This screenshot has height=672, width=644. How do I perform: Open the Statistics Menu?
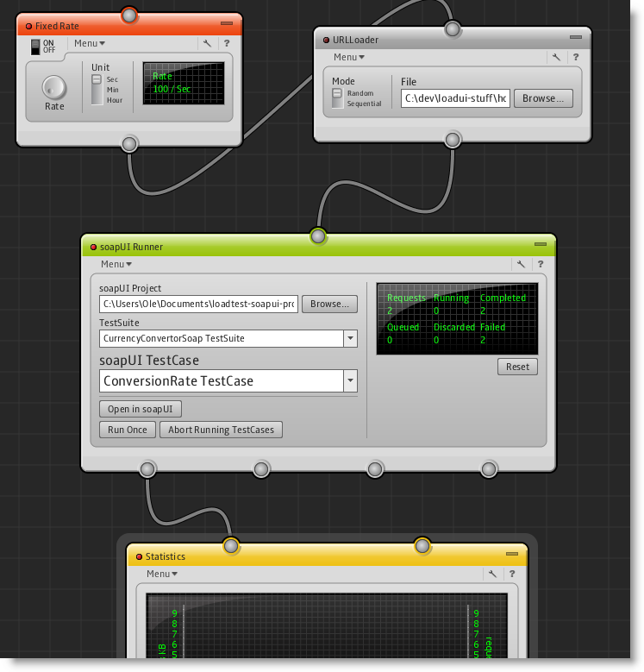pos(162,574)
